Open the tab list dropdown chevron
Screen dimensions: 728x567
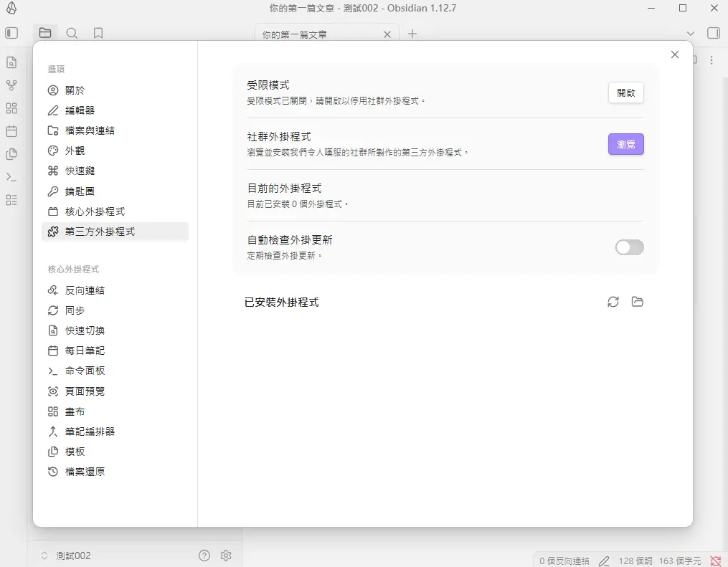point(691,34)
